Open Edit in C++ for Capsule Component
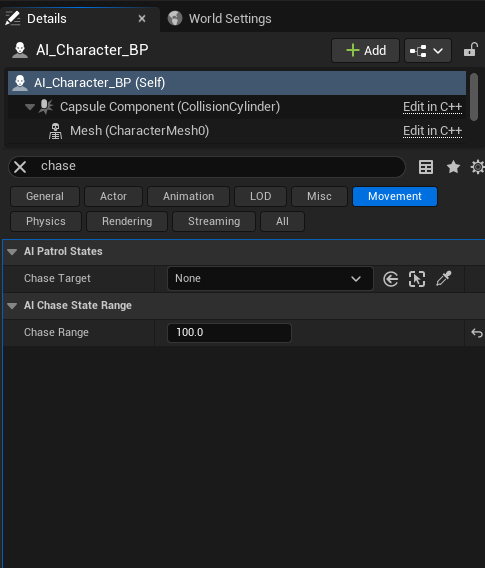 432,107
